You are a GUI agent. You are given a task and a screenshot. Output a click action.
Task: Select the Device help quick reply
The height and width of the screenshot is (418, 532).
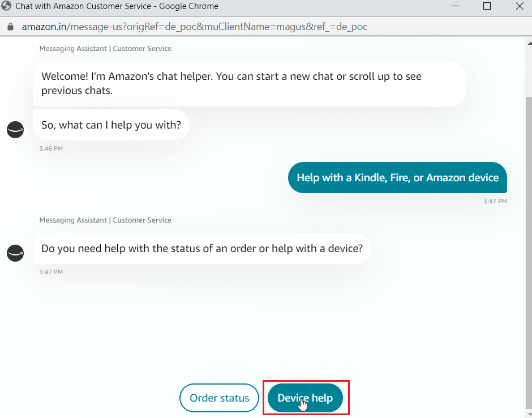click(306, 398)
